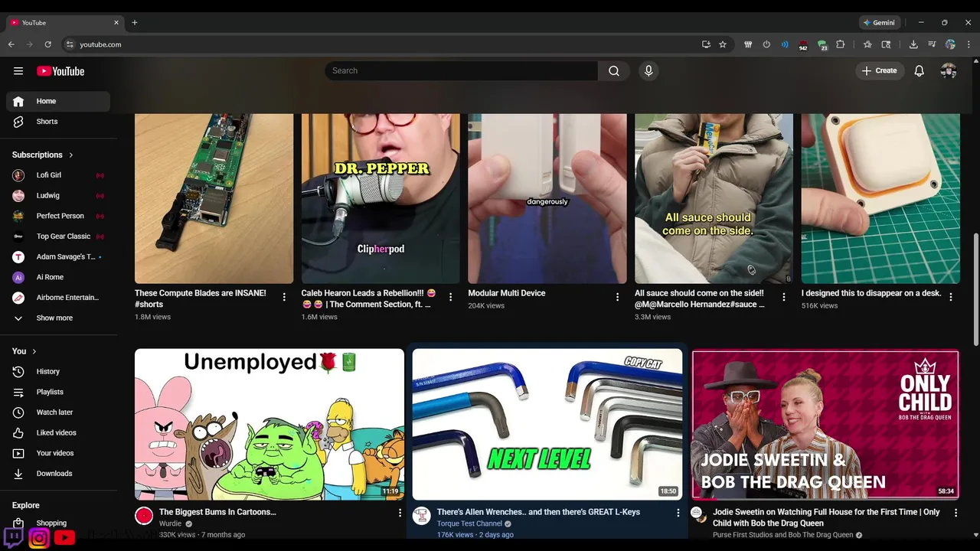
Task: Expand the Subscriptions section chevron
Action: coord(71,155)
